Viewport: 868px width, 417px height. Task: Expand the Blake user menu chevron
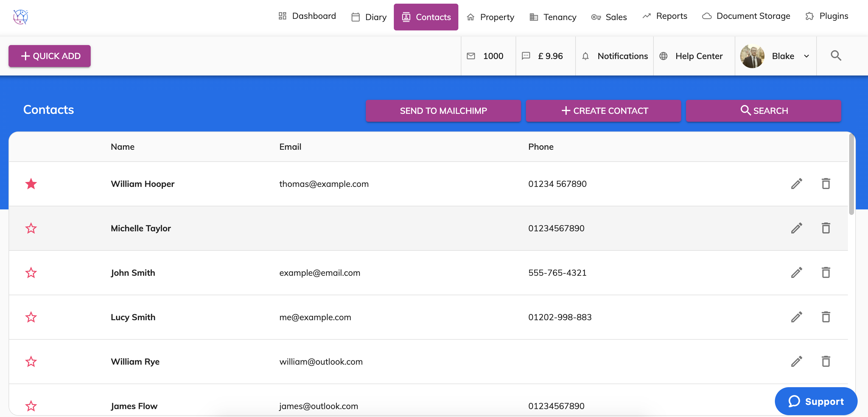806,56
